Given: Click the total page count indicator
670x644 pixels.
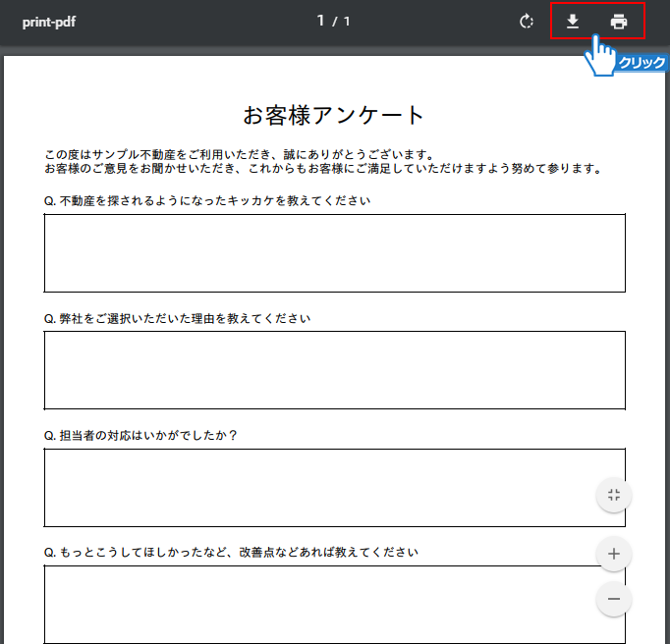Looking at the screenshot, I should [347, 22].
